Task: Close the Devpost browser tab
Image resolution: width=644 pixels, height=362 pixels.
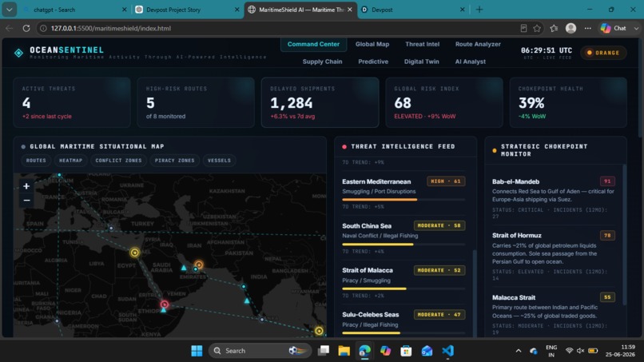Action: point(462,10)
